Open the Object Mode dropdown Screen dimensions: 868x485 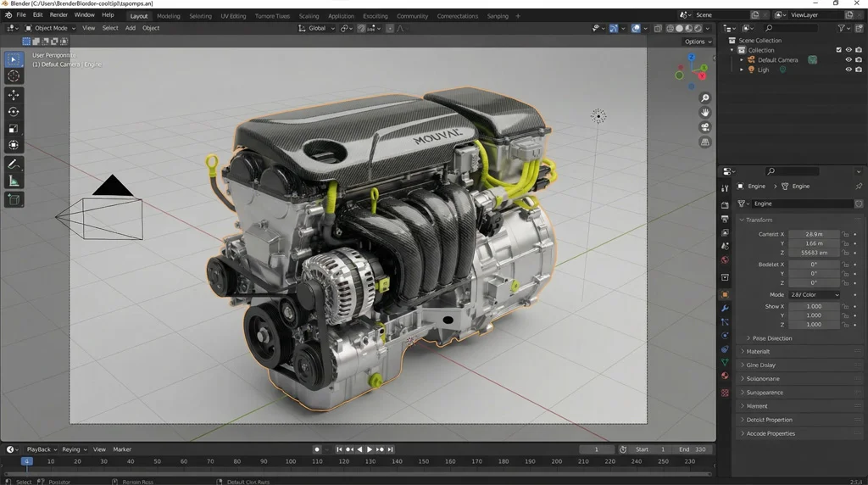tap(51, 28)
